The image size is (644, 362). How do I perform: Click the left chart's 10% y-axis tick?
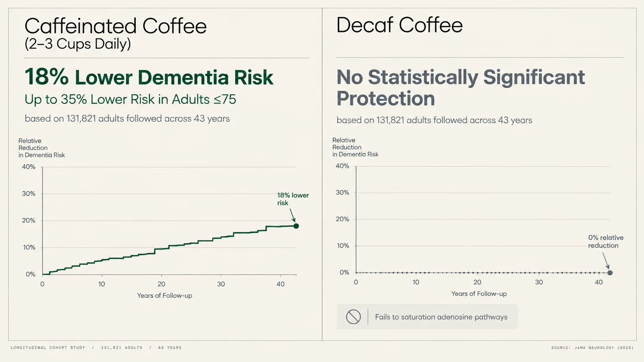pyautogui.click(x=29, y=248)
